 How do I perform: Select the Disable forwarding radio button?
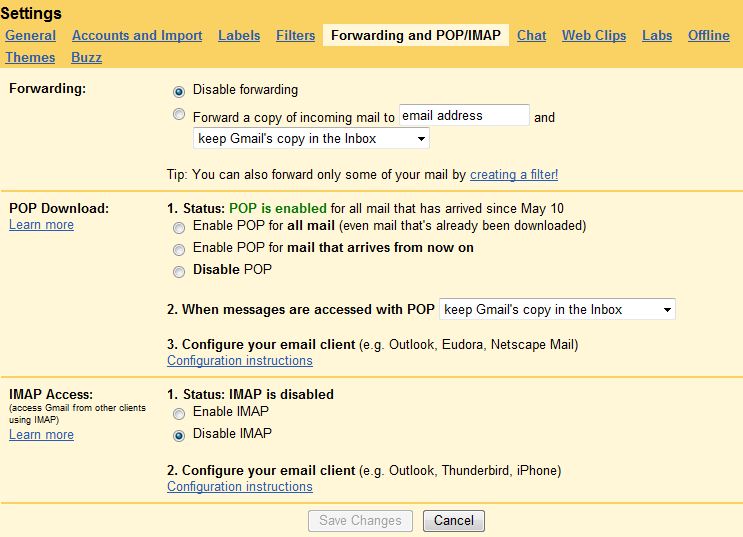(x=179, y=91)
